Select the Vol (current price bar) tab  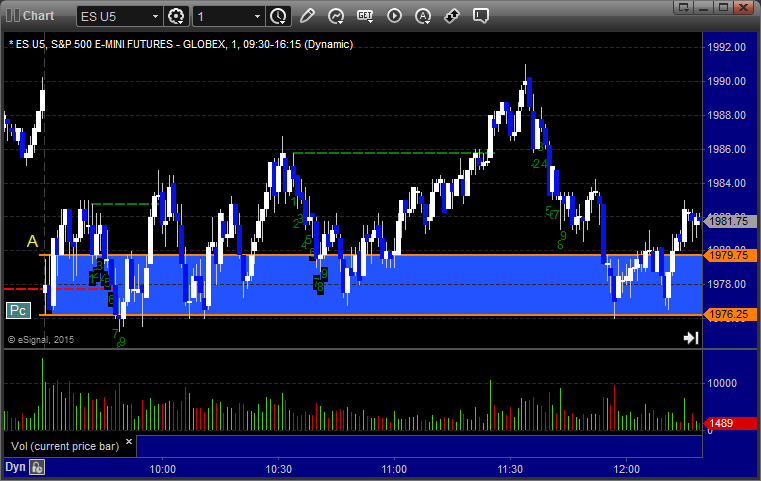point(65,446)
